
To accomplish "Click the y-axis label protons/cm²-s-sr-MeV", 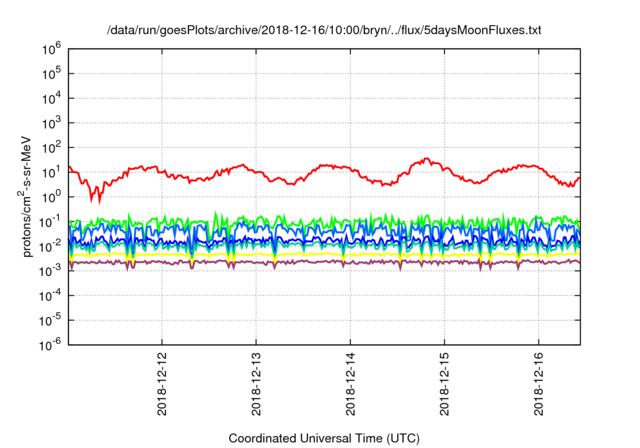I will [x=26, y=196].
